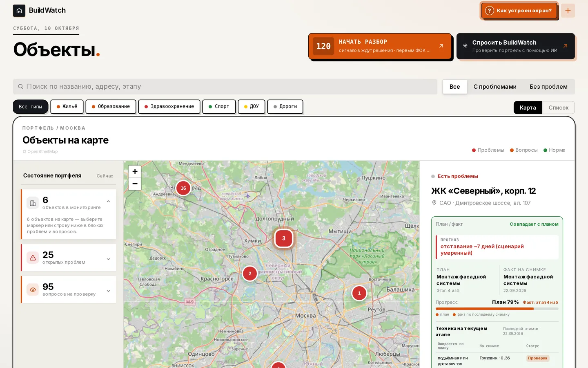Select the С проблемами tab
This screenshot has height=368, width=588.
click(495, 87)
